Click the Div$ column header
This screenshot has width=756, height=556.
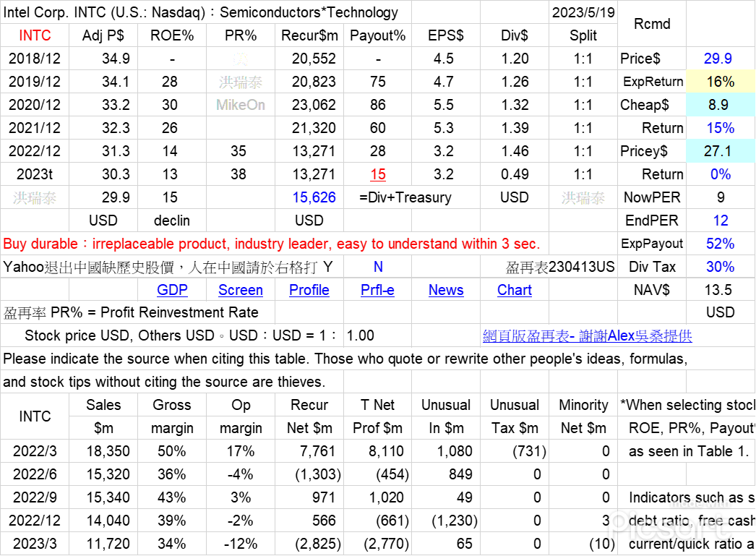coord(515,35)
